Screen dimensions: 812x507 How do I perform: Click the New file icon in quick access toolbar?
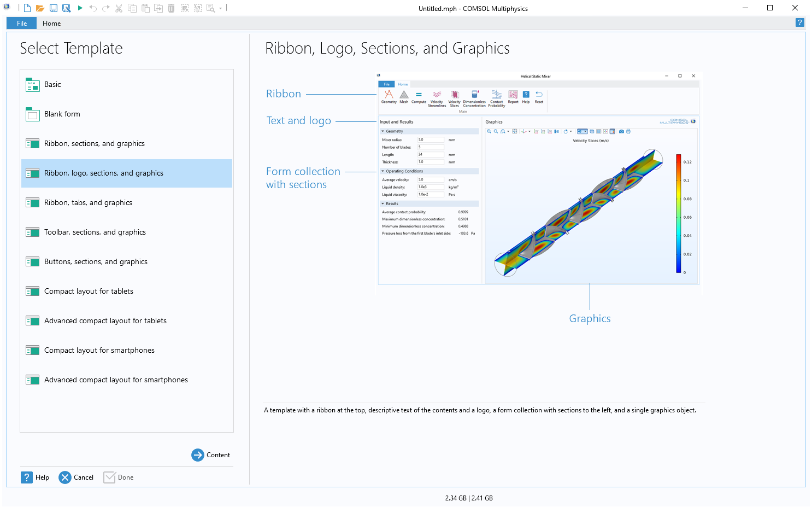pos(27,8)
